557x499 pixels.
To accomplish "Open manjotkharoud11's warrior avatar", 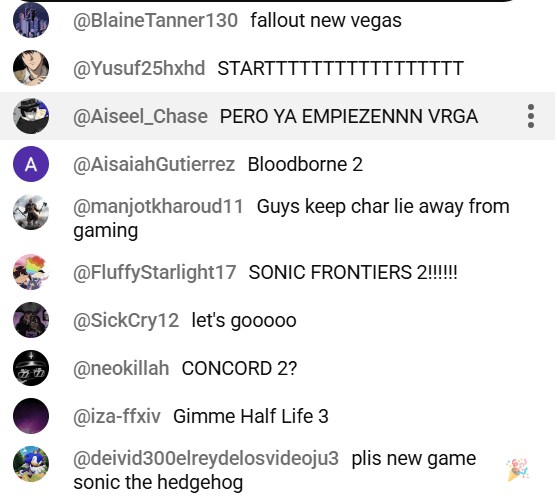I will [31, 212].
